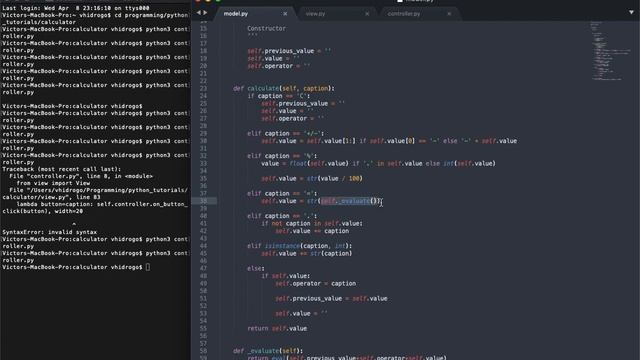Click the else: line in calculate
Viewport: 640px width, 360px height.
256,268
